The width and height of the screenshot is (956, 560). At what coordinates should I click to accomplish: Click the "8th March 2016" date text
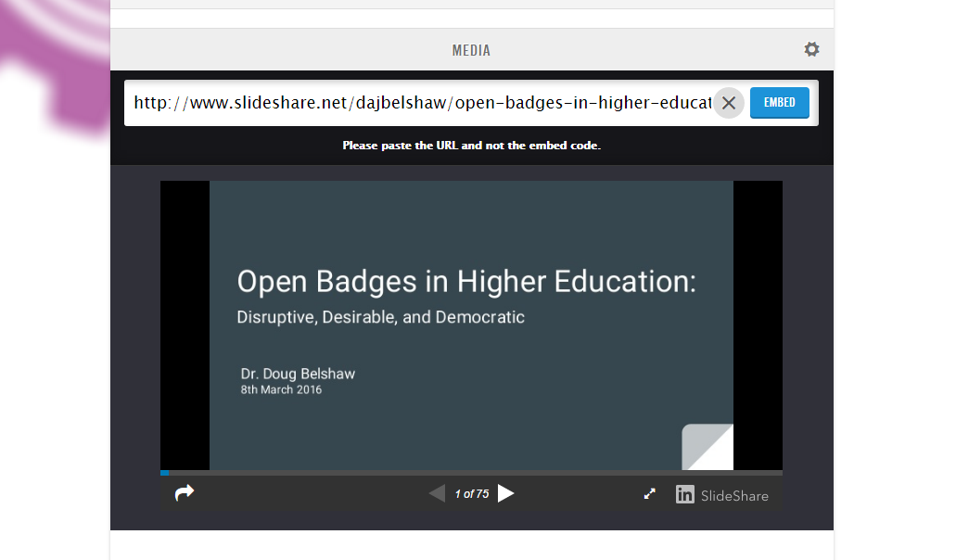[281, 390]
